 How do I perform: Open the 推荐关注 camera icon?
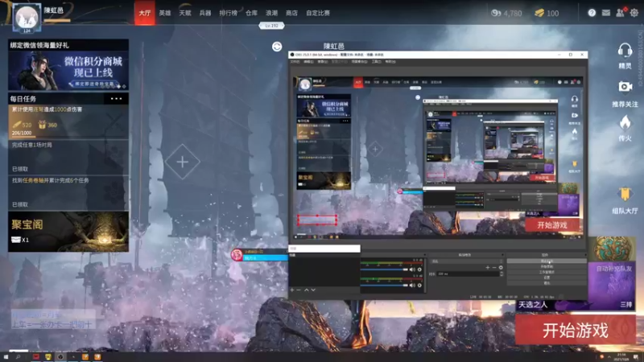(x=625, y=87)
